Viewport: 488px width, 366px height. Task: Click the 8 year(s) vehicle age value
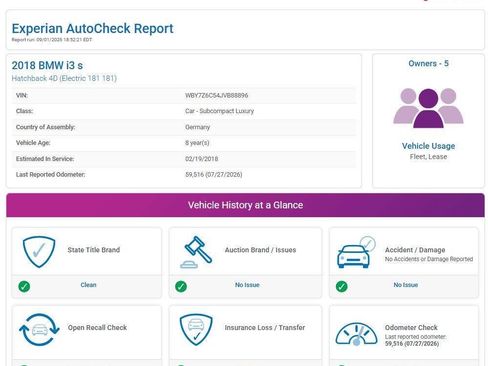click(197, 143)
